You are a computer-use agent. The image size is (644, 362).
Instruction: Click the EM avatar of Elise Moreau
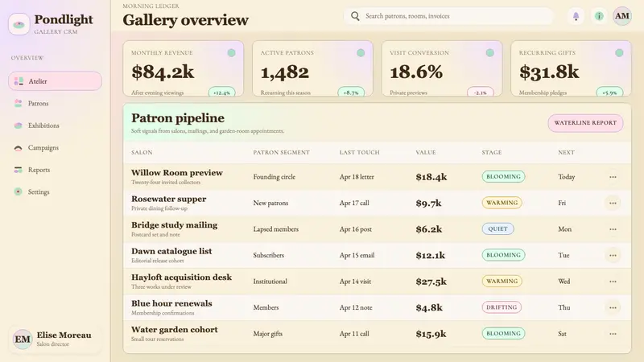23,339
